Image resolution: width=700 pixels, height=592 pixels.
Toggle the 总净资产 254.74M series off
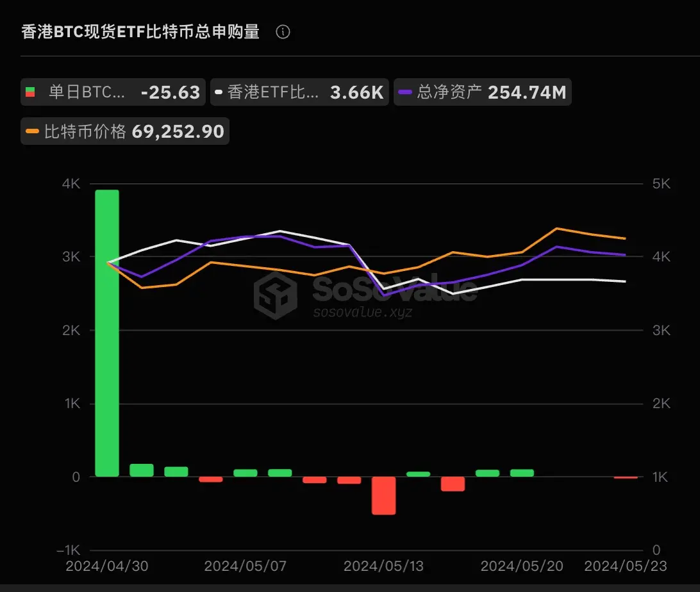click(481, 92)
